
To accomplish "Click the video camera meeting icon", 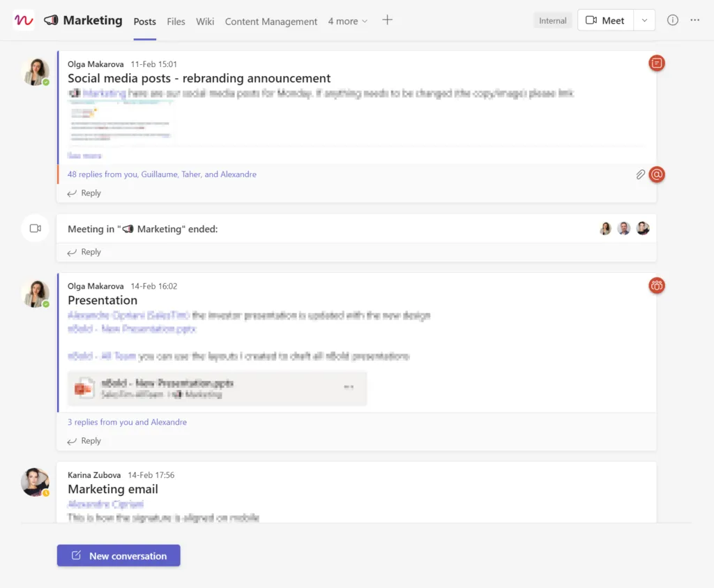I will 36,228.
